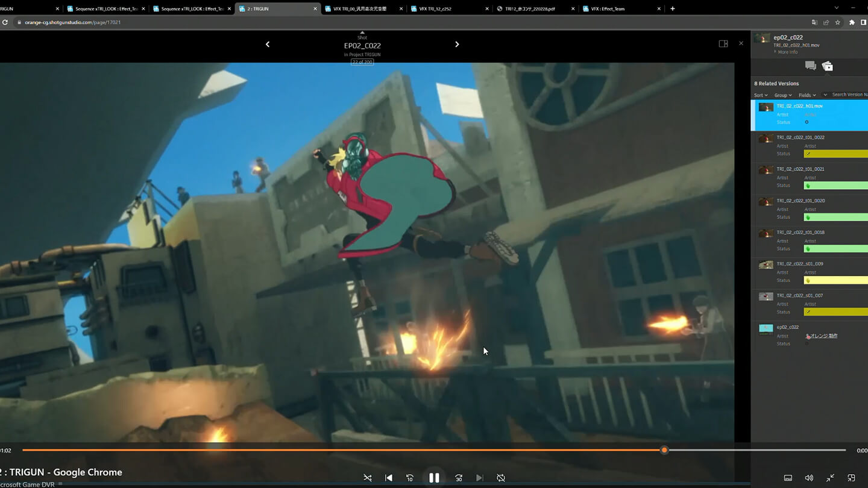This screenshot has height=488, width=868.
Task: Open a new browser tab
Action: tap(673, 8)
